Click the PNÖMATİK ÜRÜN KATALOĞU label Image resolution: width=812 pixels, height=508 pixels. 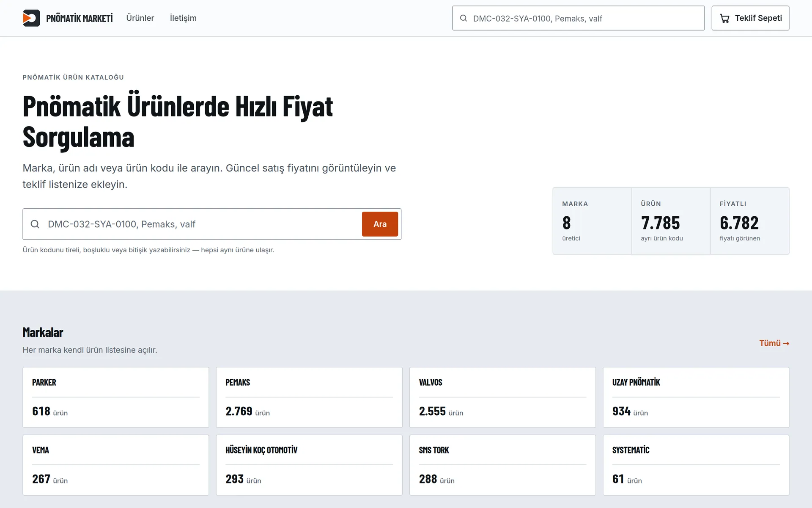[73, 77]
